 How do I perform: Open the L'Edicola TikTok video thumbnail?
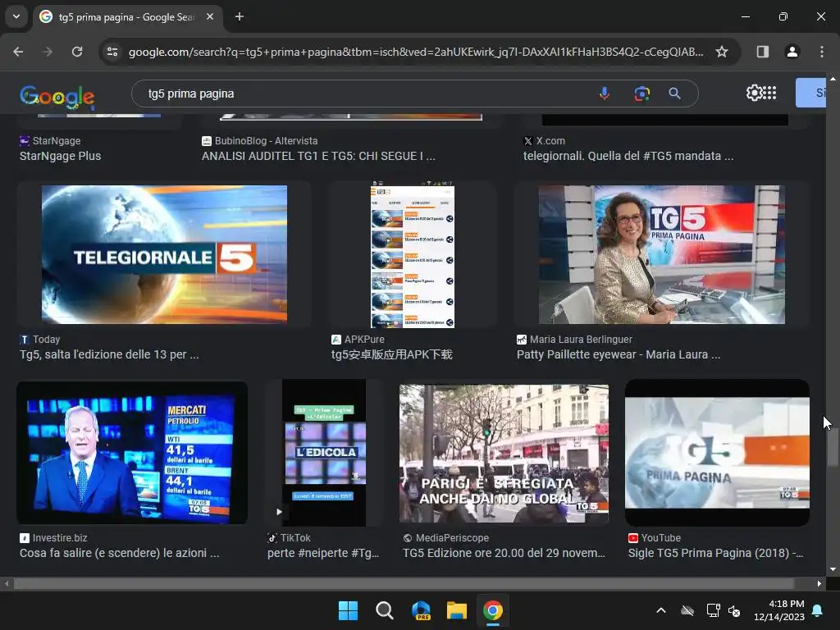[x=324, y=453]
